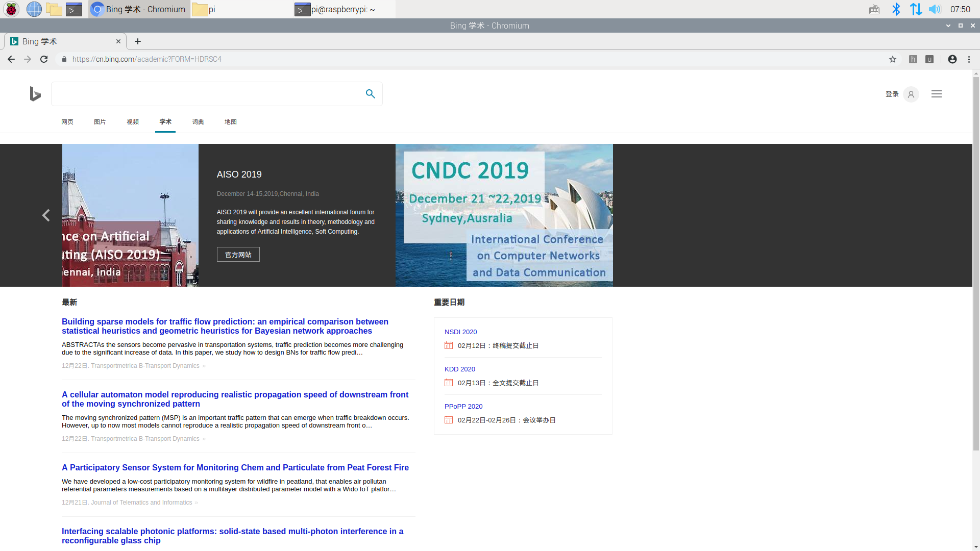Viewport: 980px width, 551px height.
Task: Open the Bluetooth tray icon
Action: pyautogui.click(x=896, y=9)
